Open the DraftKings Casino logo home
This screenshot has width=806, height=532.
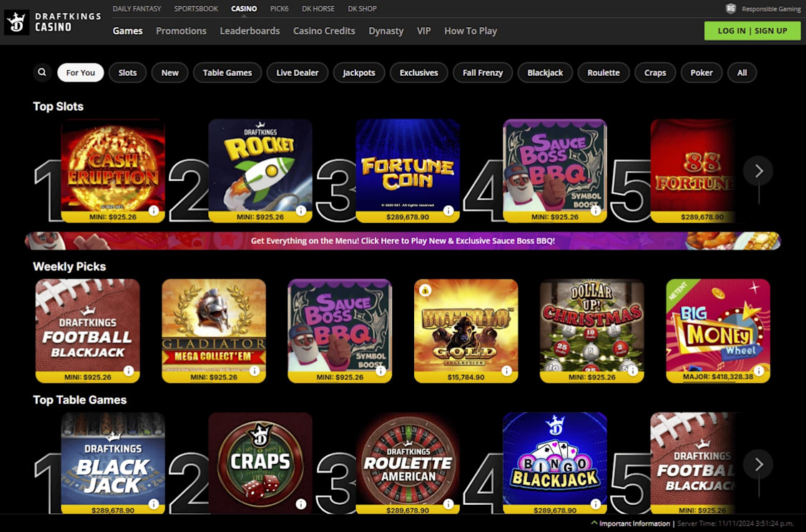[53, 23]
